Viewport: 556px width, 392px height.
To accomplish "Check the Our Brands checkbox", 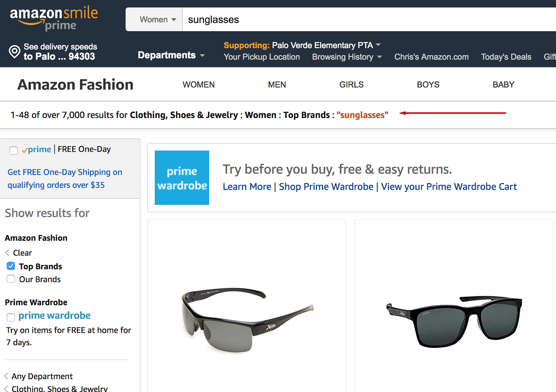I will (x=11, y=279).
